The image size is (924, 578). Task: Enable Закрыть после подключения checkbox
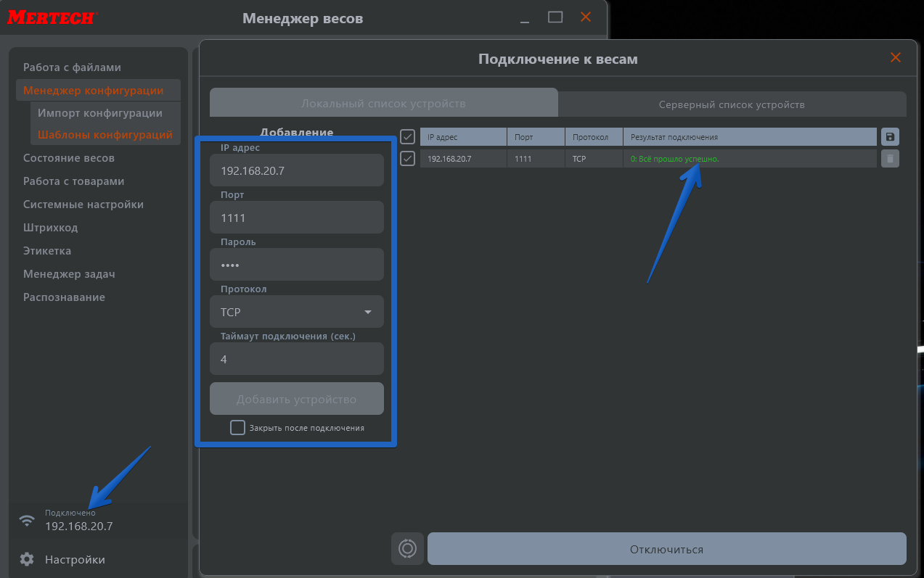click(237, 428)
